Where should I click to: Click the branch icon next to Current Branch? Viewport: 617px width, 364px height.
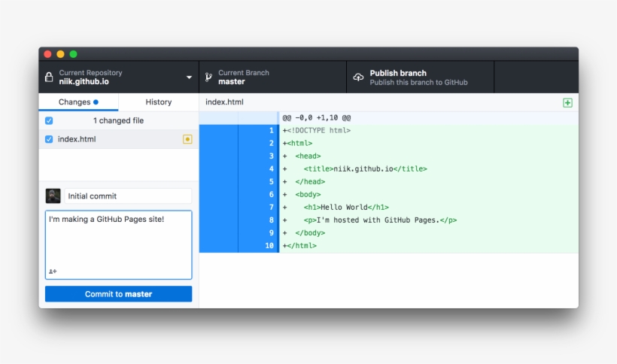coord(208,77)
